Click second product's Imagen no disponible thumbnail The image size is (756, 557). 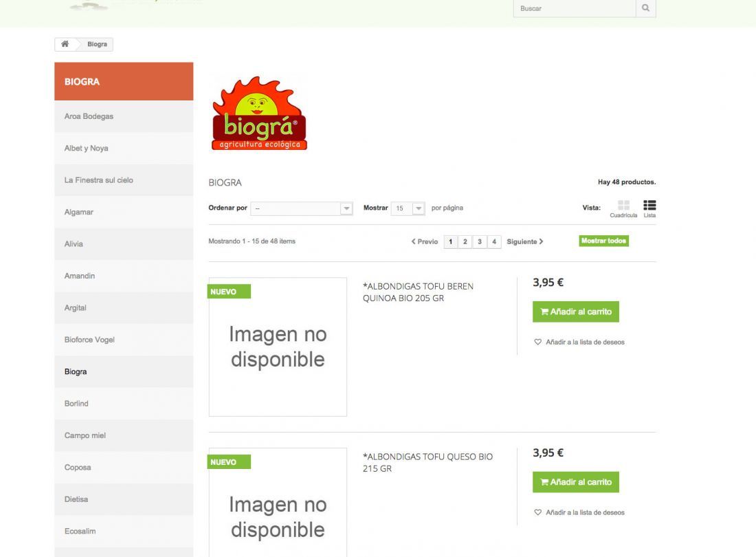[x=278, y=503]
